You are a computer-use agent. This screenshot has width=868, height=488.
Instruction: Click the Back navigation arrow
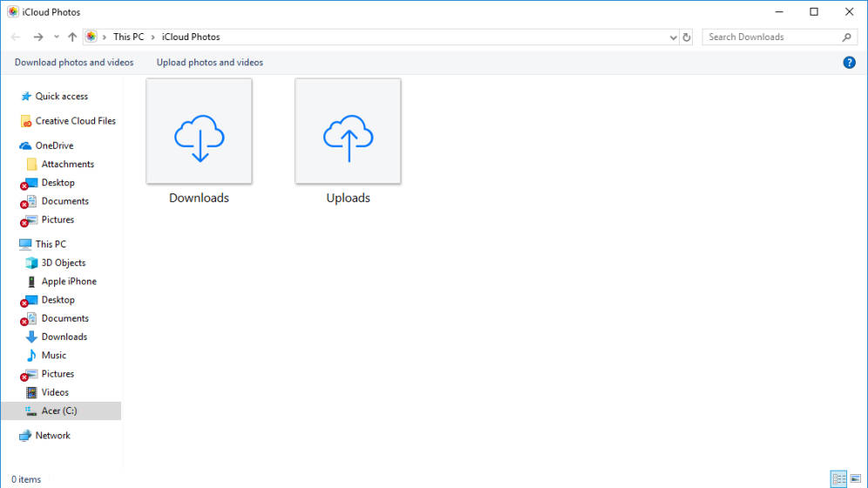coord(17,37)
